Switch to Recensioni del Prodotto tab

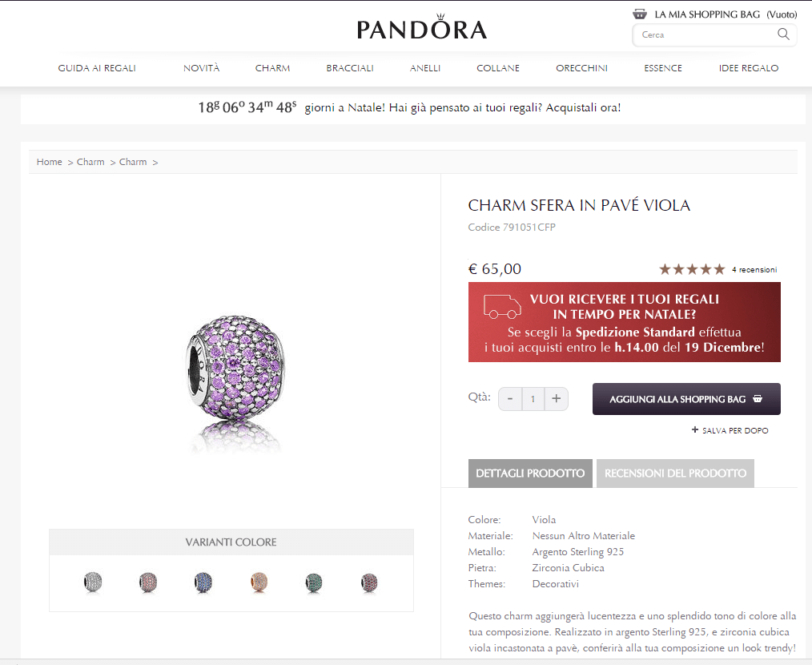pos(675,474)
